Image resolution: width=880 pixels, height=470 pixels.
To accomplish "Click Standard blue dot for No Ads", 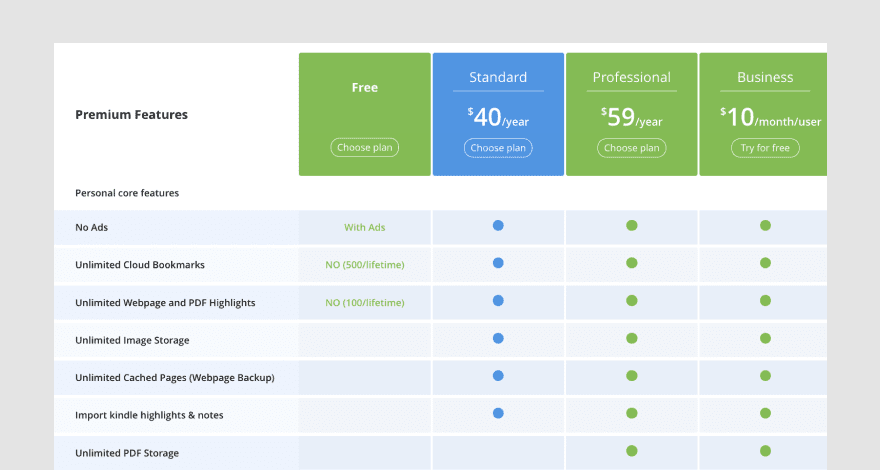I will (x=498, y=226).
